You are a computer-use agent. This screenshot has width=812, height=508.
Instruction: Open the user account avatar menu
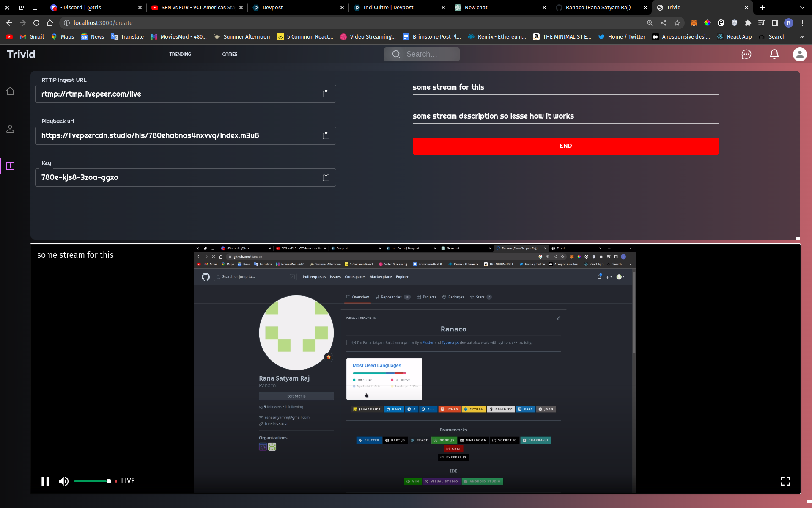(x=799, y=55)
